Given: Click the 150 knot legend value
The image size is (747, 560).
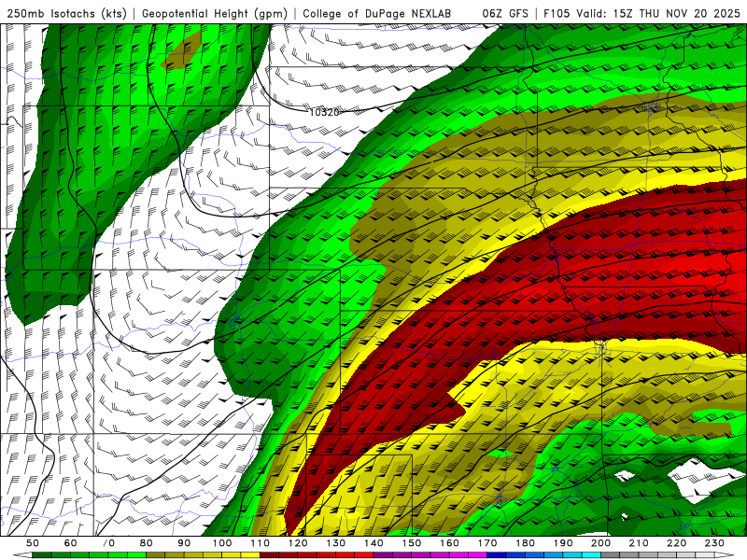Looking at the screenshot, I should [412, 543].
